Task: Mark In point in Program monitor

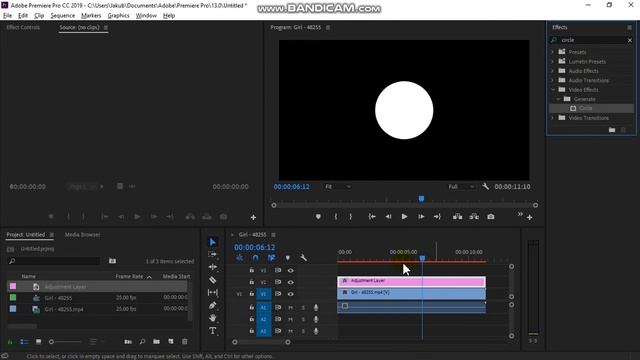Action: [336, 217]
